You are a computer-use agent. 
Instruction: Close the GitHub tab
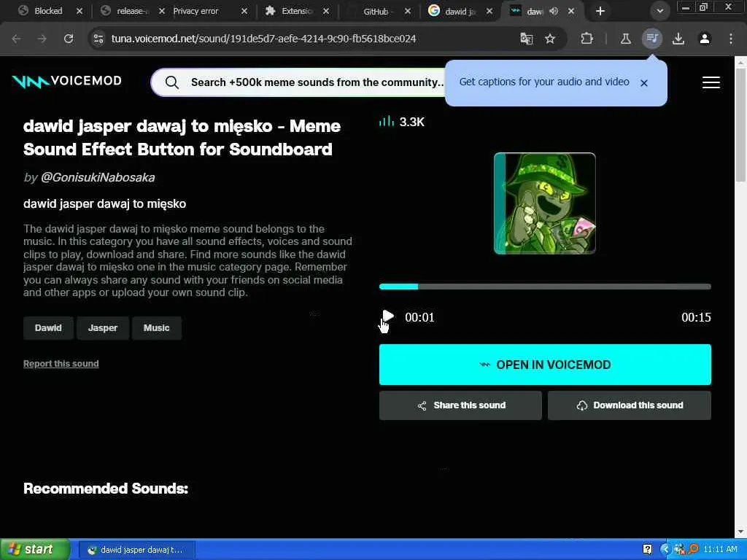coord(408,11)
